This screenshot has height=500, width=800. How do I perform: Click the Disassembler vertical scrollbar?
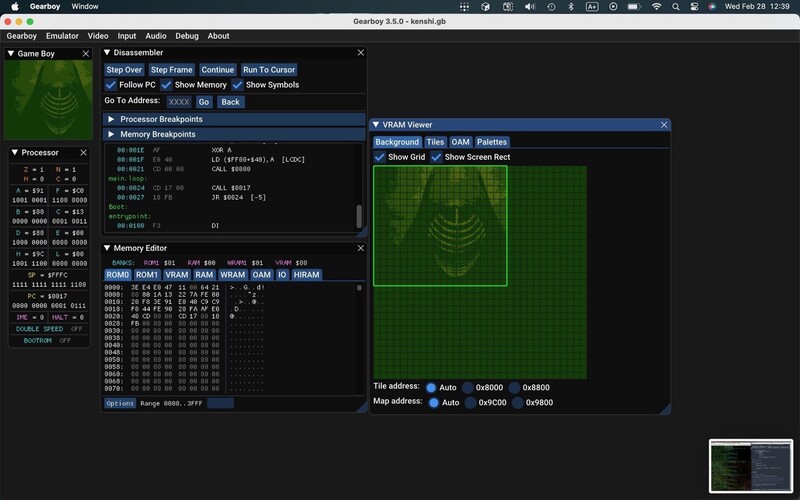coord(359,216)
